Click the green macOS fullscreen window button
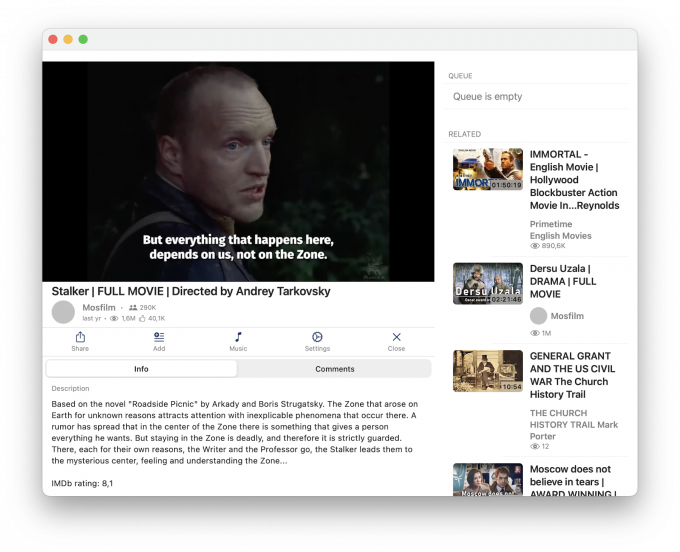This screenshot has width=680, height=552. (83, 39)
